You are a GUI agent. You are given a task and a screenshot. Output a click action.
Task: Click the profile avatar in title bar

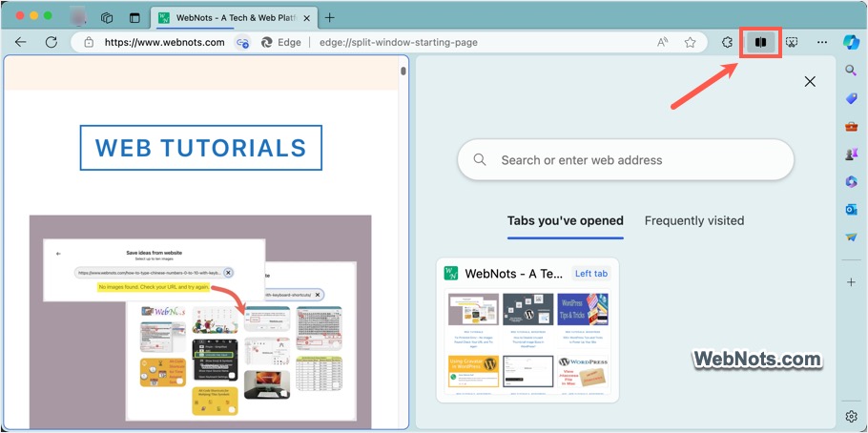(78, 17)
